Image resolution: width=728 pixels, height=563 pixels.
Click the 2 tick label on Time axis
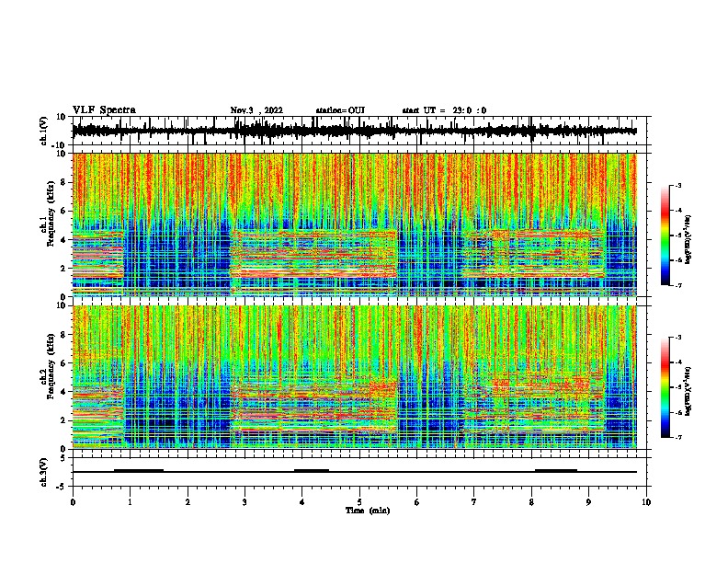[x=188, y=502]
